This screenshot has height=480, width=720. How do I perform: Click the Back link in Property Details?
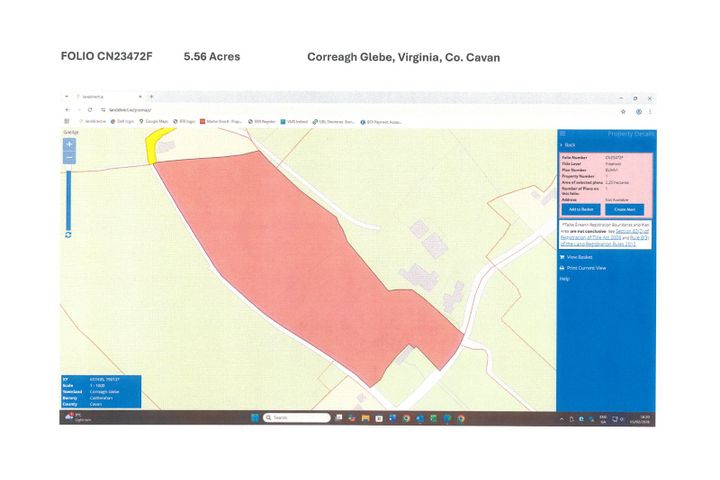coord(569,145)
